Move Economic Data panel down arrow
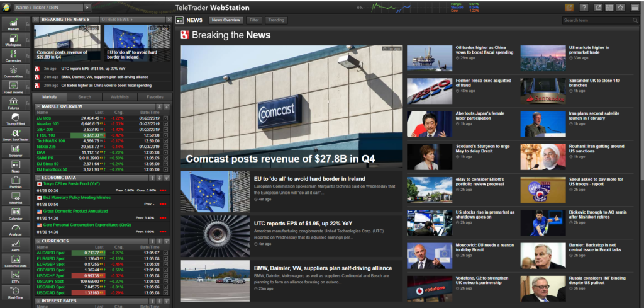This screenshot has width=644, height=308. (x=159, y=178)
